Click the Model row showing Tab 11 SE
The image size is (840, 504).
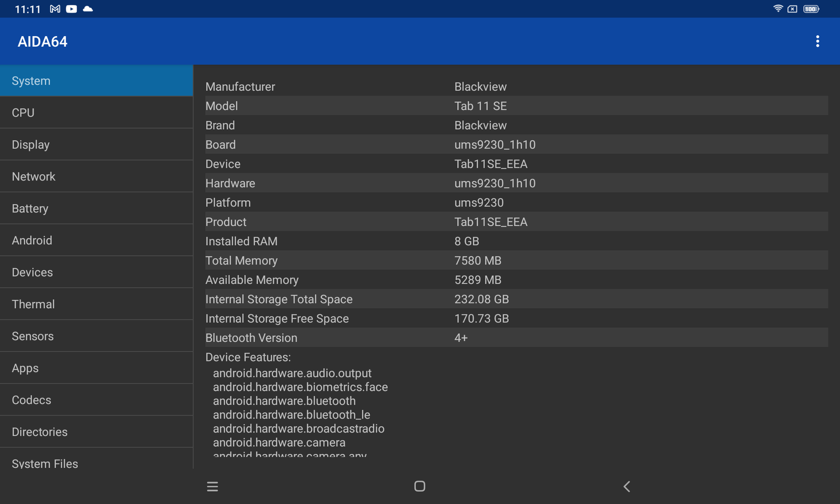coord(516,106)
